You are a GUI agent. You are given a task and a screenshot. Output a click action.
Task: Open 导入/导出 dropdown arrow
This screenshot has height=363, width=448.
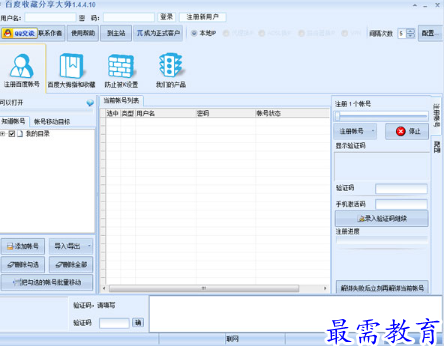point(89,246)
